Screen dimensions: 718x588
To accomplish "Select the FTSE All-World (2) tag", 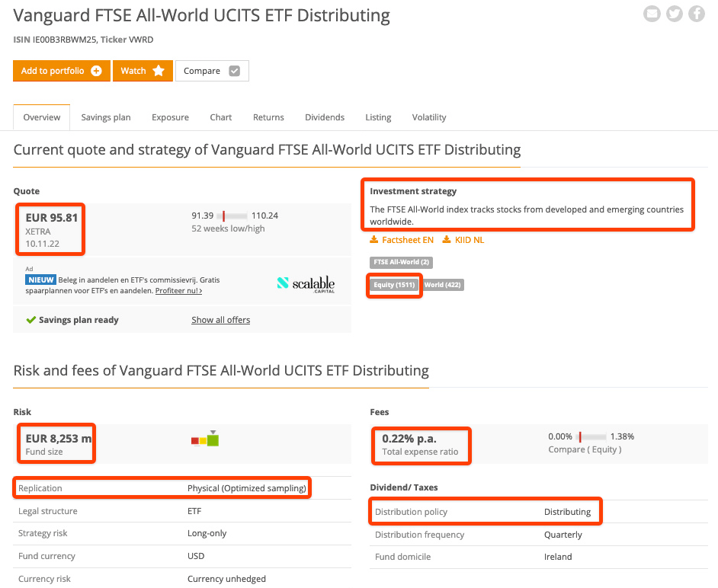I will click(x=402, y=262).
